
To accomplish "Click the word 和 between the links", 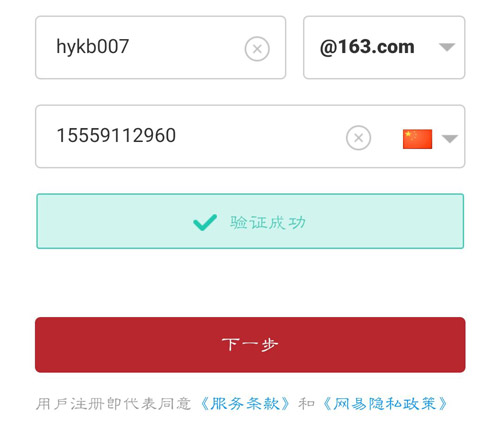I will click(x=307, y=404).
